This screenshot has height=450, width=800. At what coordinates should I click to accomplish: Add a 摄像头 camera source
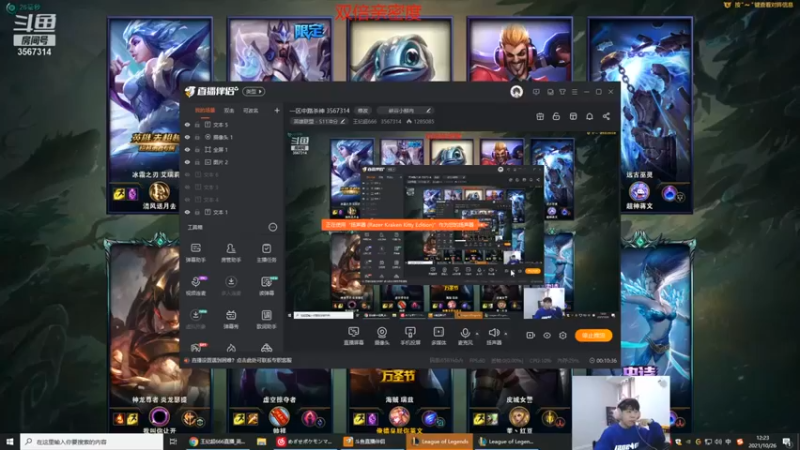pos(382,336)
